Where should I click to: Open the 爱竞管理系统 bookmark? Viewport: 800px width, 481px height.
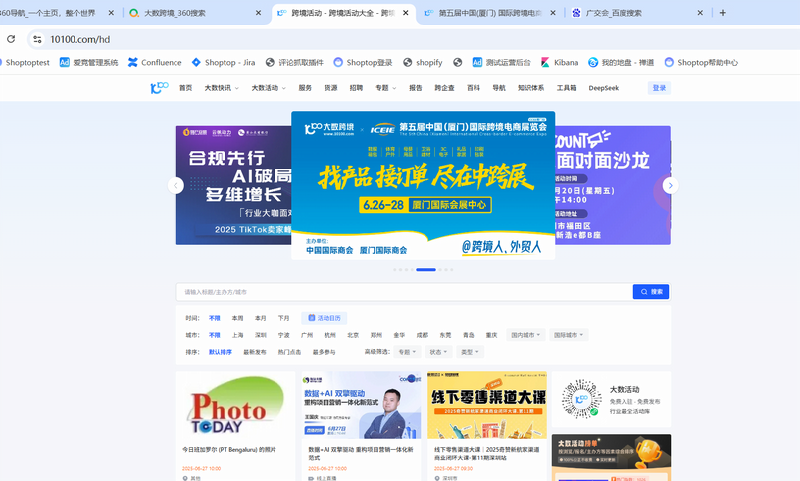[89, 62]
